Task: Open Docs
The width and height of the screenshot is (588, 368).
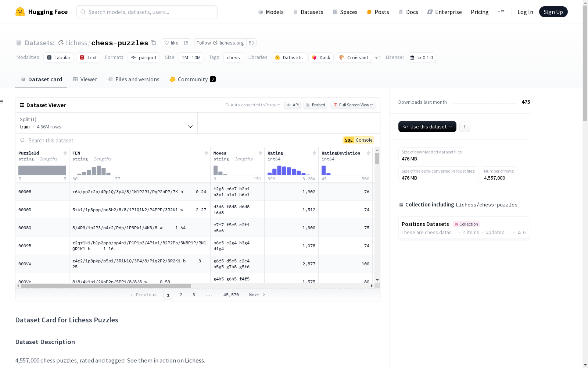Action: point(408,12)
